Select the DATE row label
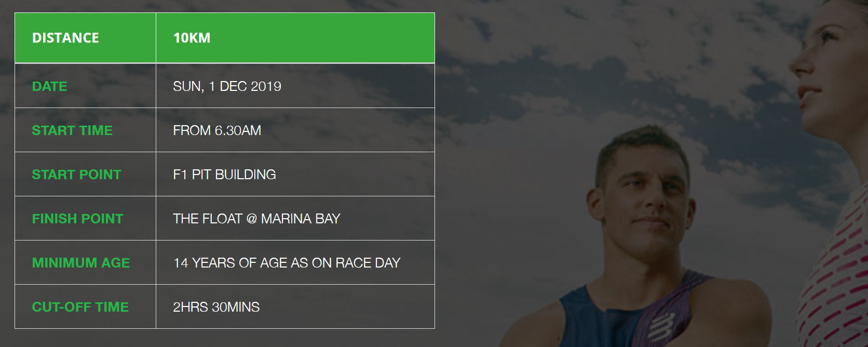The height and width of the screenshot is (347, 868). [50, 86]
